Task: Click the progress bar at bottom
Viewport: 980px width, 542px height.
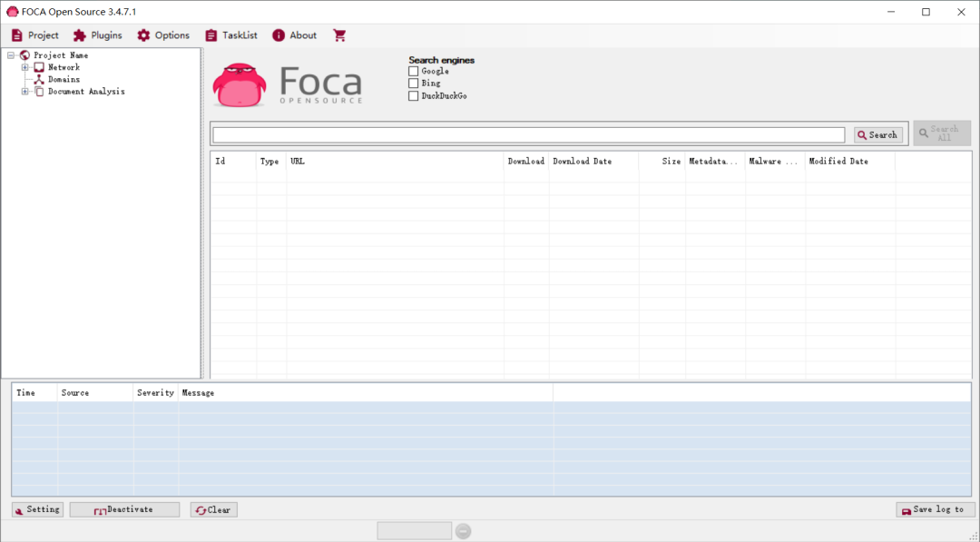Action: (x=415, y=531)
